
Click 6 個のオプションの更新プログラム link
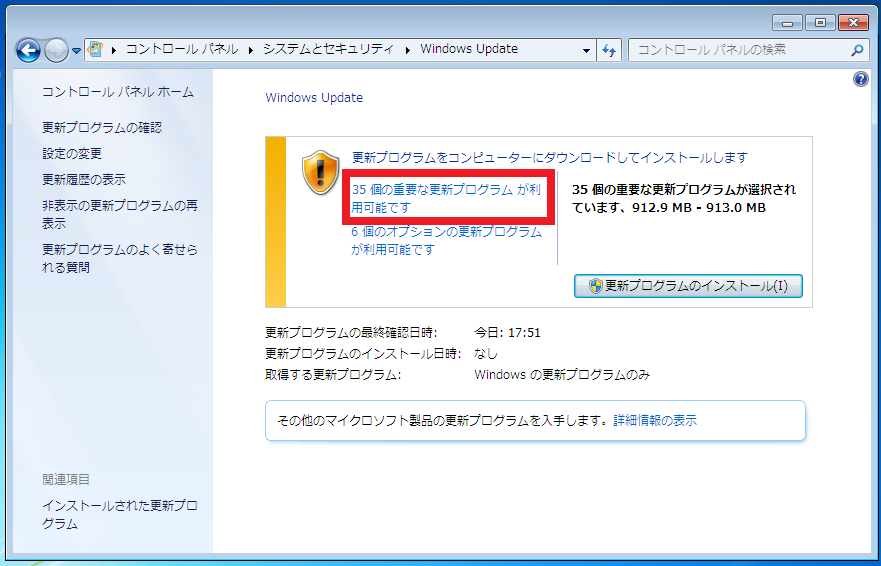tap(447, 240)
